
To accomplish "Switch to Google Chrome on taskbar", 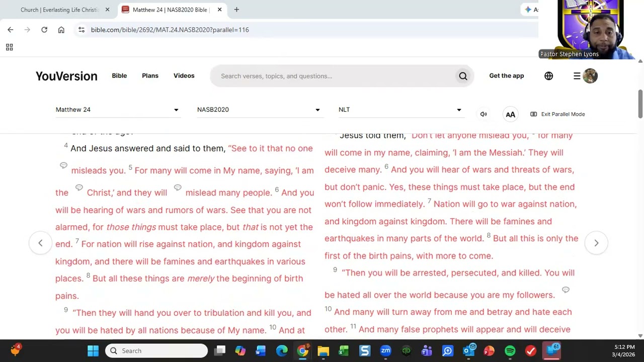I will 302,350.
